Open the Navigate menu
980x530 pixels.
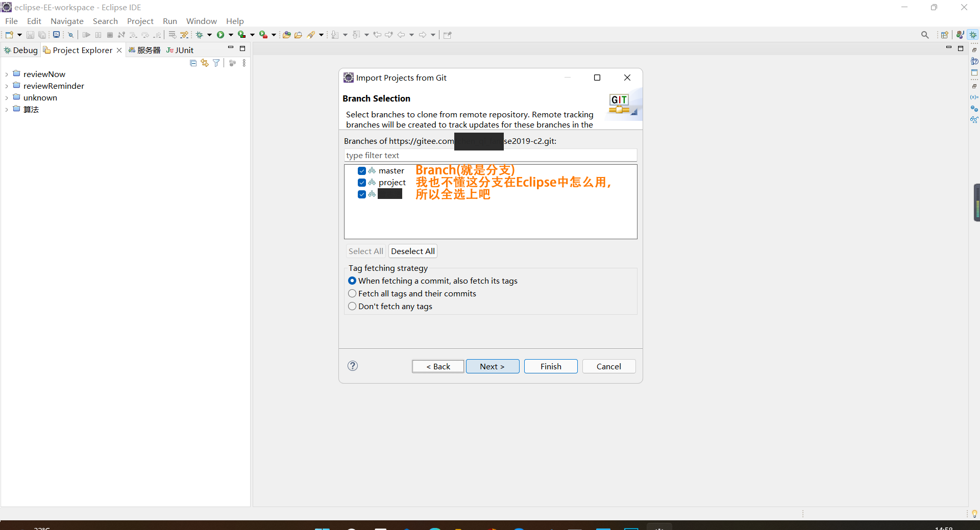[67, 21]
